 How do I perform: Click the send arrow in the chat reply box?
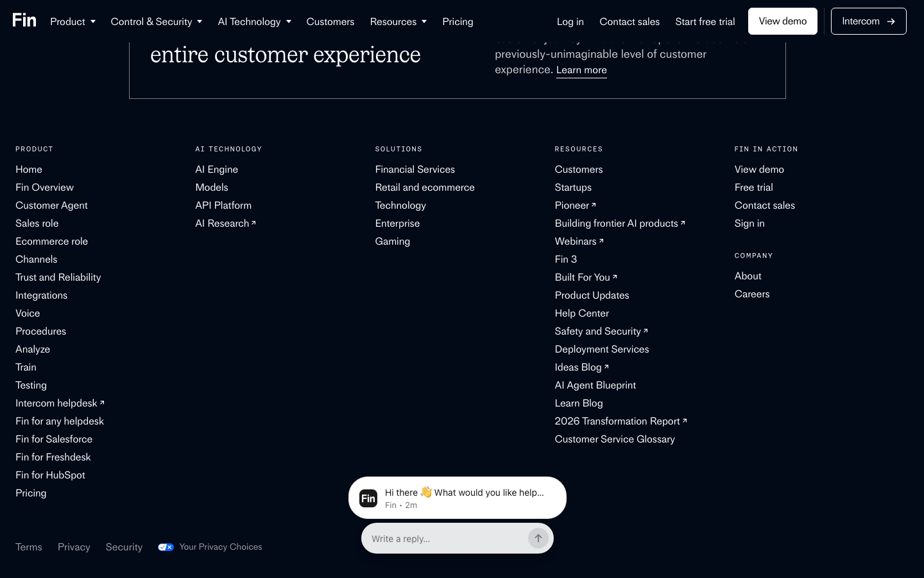538,538
